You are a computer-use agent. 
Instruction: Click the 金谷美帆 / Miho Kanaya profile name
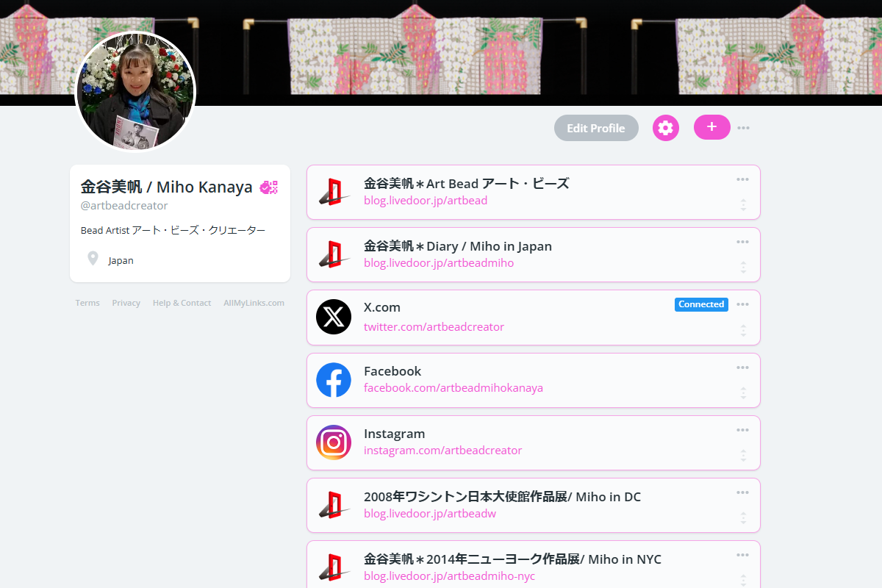tap(167, 187)
